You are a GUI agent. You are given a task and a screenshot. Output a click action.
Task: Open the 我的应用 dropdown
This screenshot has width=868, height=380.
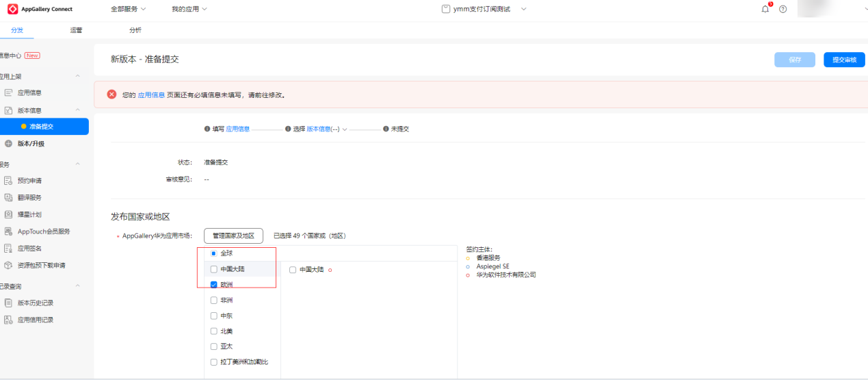pos(189,9)
